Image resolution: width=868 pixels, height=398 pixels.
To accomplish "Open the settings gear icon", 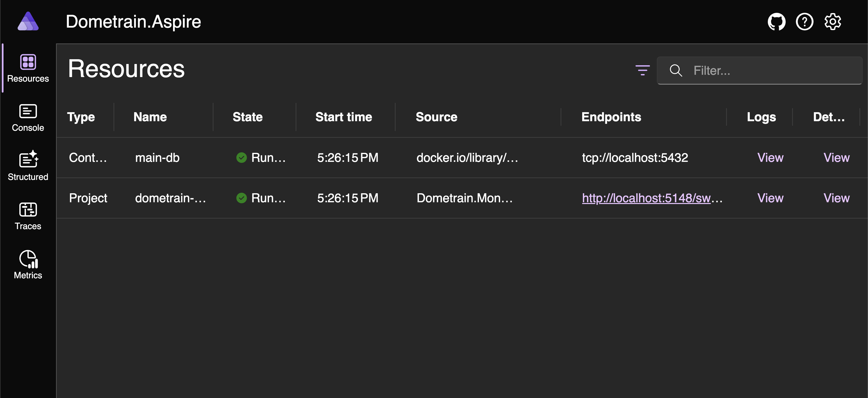I will click(x=832, y=22).
